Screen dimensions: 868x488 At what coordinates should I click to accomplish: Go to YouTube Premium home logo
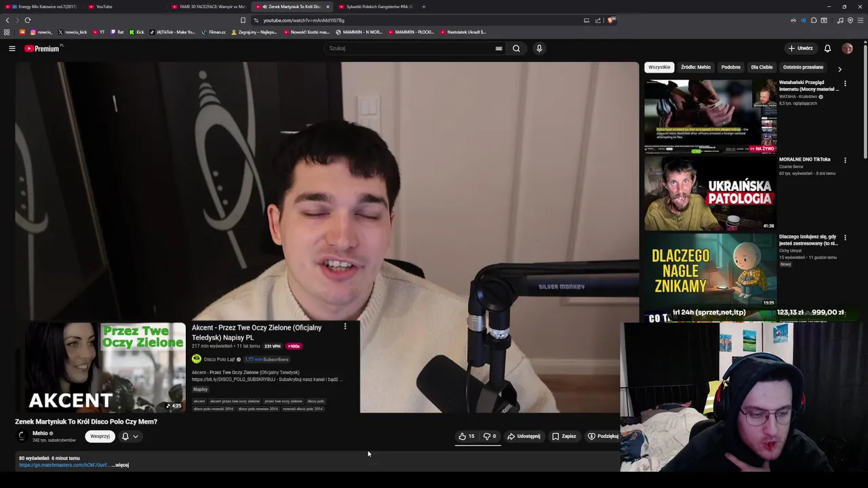pyautogui.click(x=43, y=48)
